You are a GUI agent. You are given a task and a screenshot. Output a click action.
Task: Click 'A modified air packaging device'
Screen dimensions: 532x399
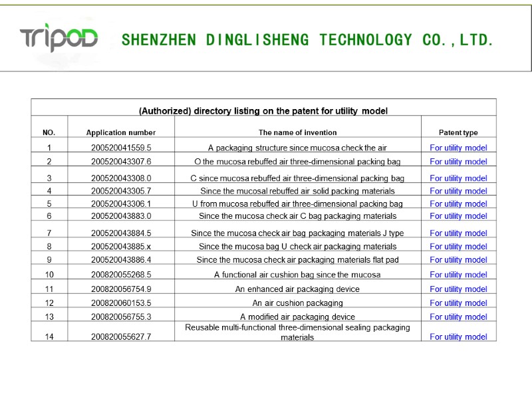point(297,317)
